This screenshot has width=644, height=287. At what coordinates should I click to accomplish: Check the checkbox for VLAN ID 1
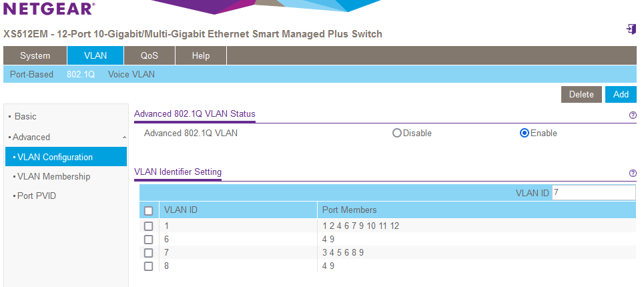[149, 226]
